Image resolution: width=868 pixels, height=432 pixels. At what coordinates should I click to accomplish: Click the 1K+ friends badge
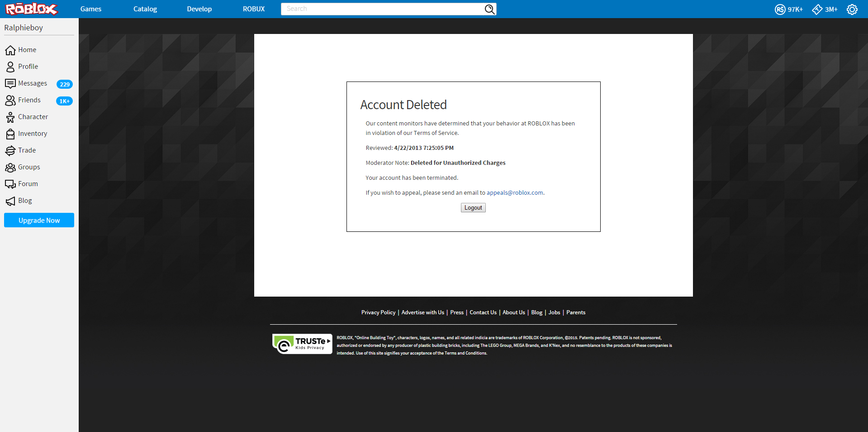64,101
